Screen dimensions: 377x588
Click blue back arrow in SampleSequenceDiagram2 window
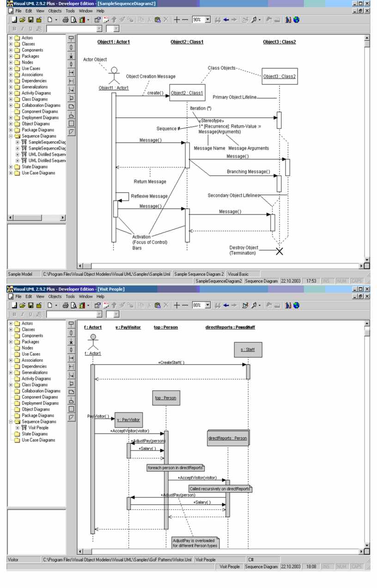(x=226, y=20)
